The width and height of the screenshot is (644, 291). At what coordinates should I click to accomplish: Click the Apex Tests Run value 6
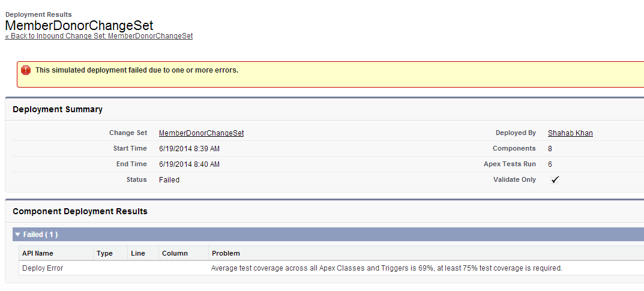point(550,164)
